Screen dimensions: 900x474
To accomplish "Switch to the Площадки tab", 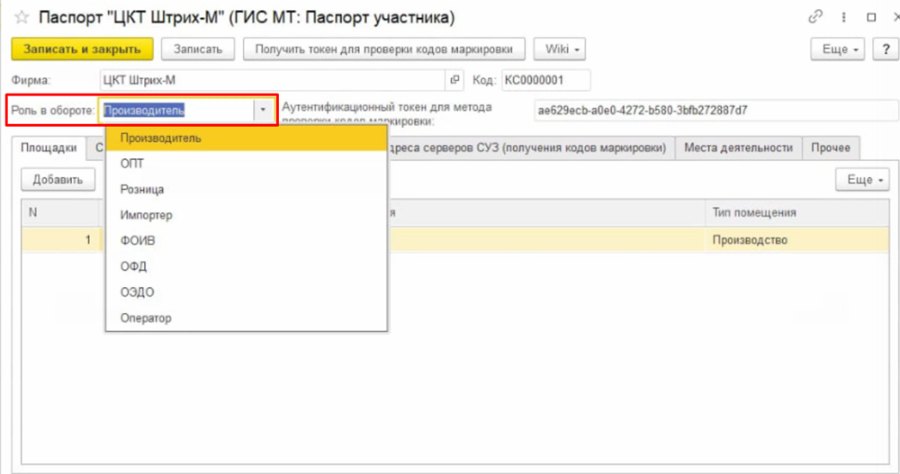I will coord(49,148).
